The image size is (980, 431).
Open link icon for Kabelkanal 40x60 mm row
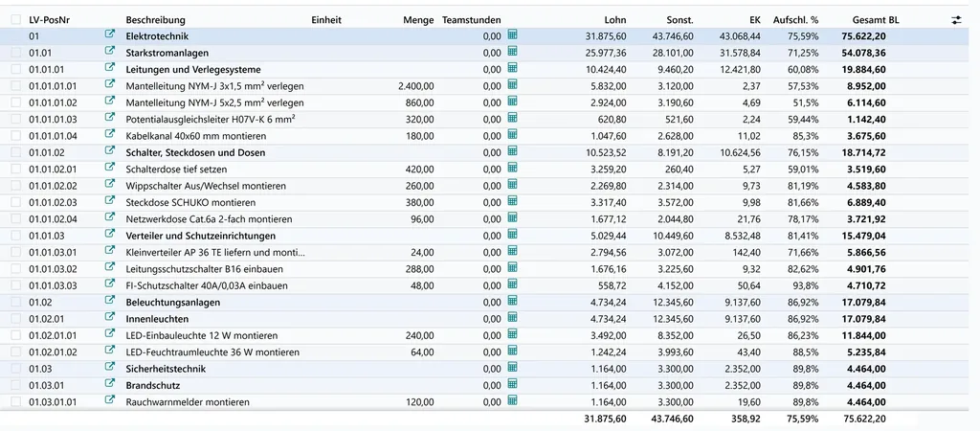click(110, 134)
